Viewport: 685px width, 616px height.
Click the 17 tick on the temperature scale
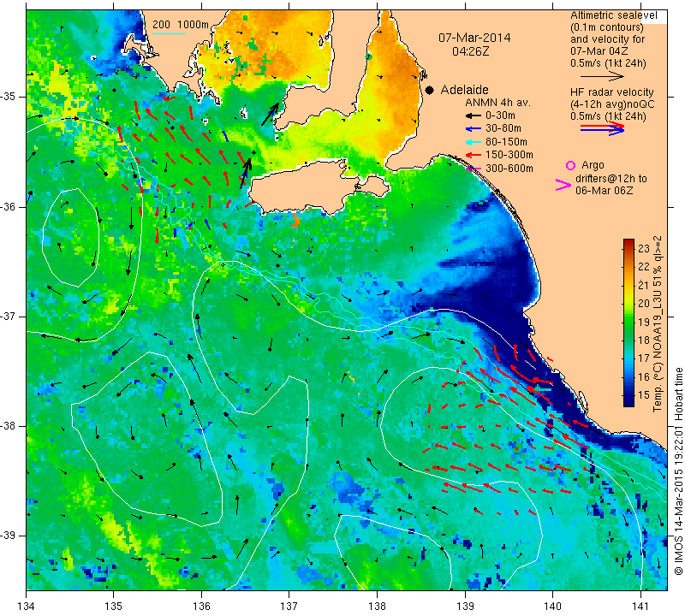point(644,358)
